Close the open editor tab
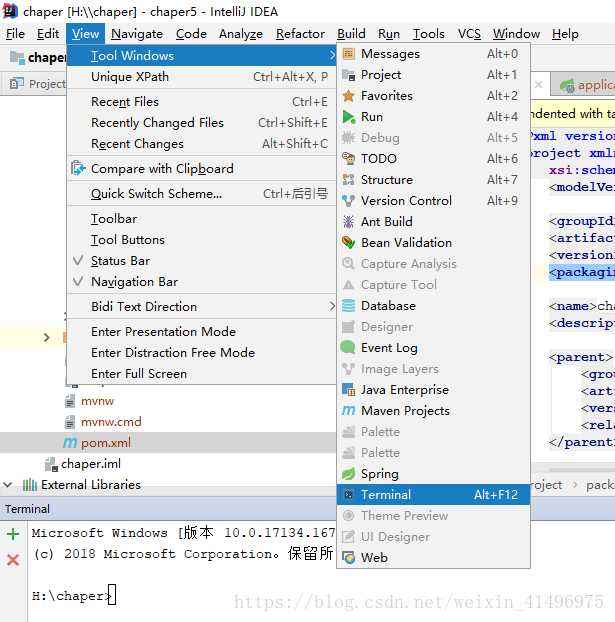The height and width of the screenshot is (622, 615). (538, 84)
